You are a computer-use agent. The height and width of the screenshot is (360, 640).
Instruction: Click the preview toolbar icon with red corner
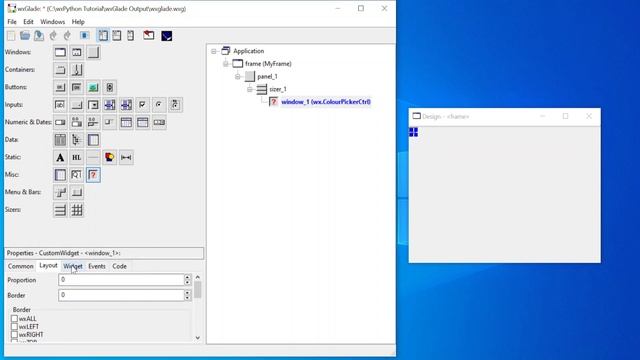click(x=149, y=36)
